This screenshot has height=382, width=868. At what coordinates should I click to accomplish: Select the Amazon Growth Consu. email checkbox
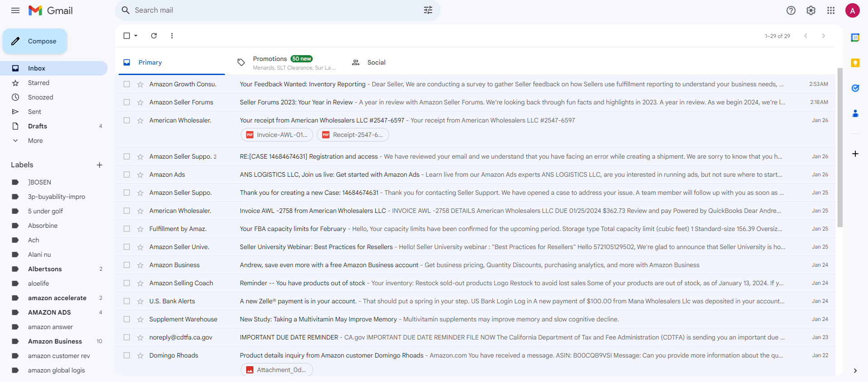[x=127, y=84]
